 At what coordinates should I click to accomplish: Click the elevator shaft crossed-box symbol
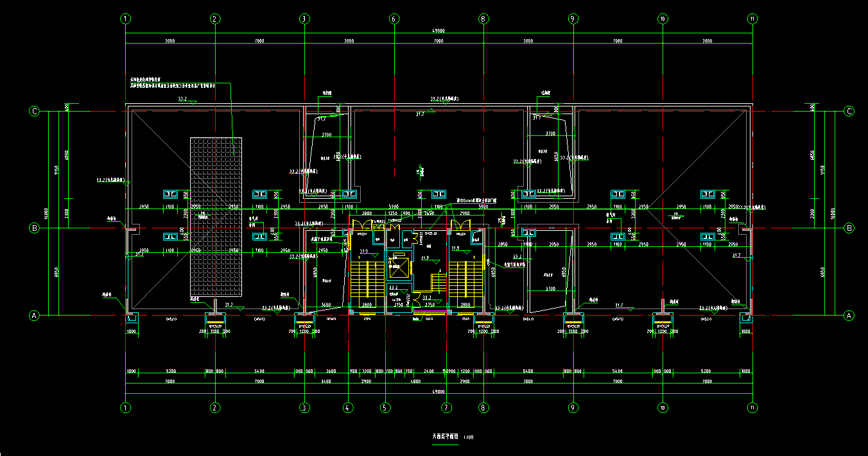tap(399, 266)
